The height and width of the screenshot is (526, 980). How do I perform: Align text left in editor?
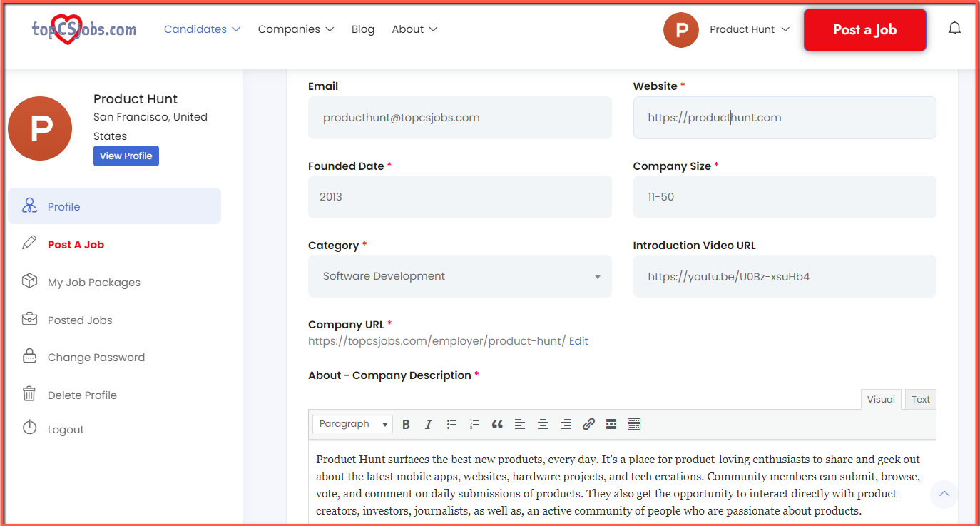(x=520, y=424)
